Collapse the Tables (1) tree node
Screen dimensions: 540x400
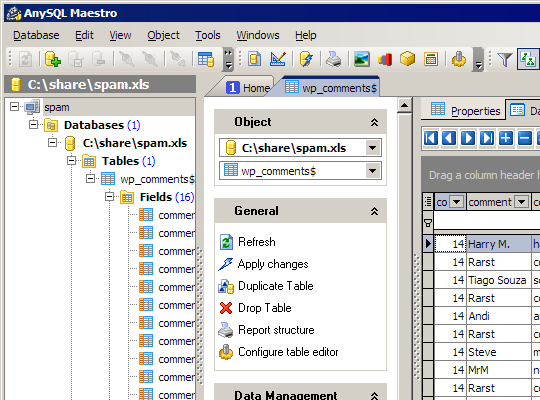tap(71, 161)
